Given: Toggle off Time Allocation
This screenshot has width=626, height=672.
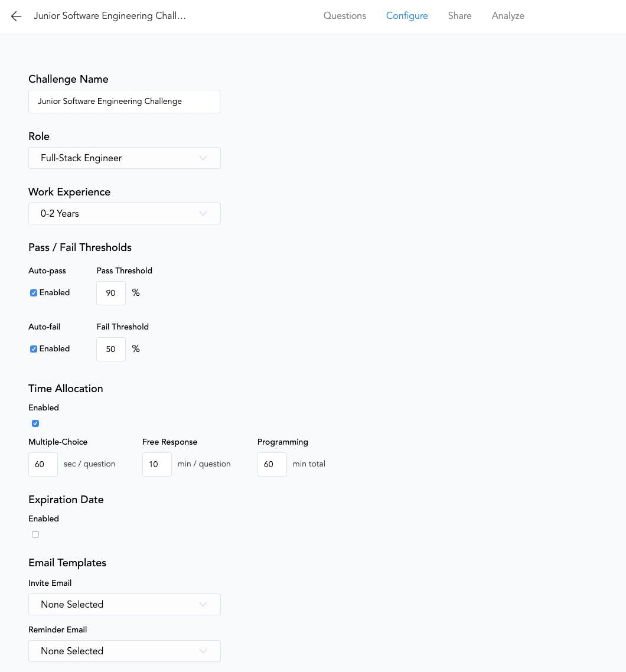Looking at the screenshot, I should [x=35, y=423].
